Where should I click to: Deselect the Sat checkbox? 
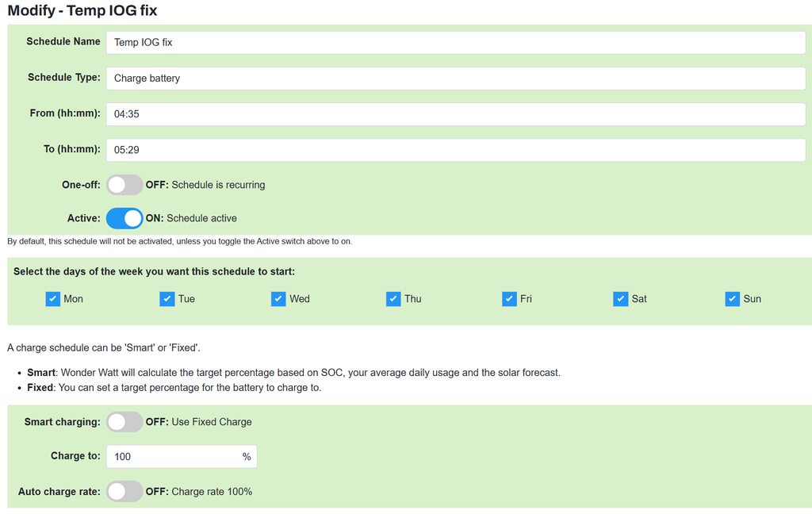(x=620, y=299)
